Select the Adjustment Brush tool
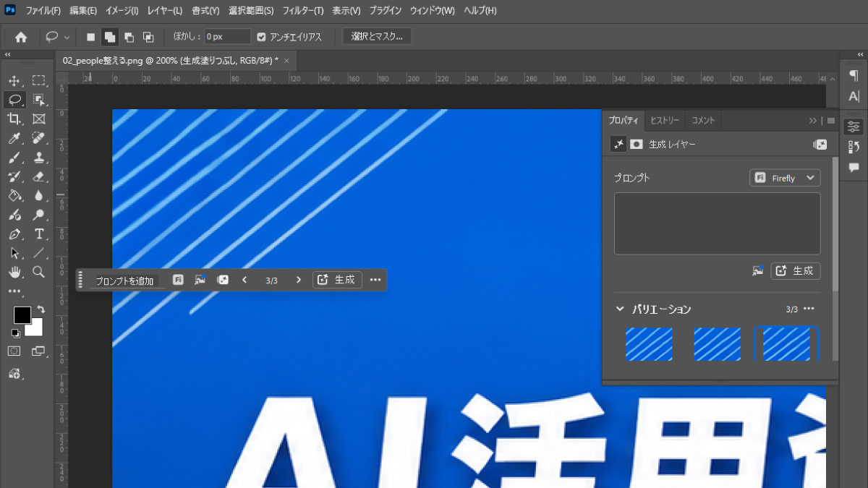Viewport: 868px width, 488px height. click(14, 215)
